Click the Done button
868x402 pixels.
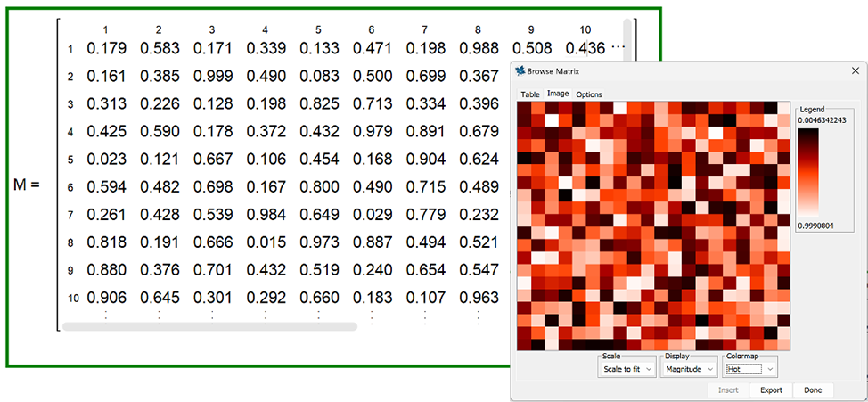pos(812,390)
